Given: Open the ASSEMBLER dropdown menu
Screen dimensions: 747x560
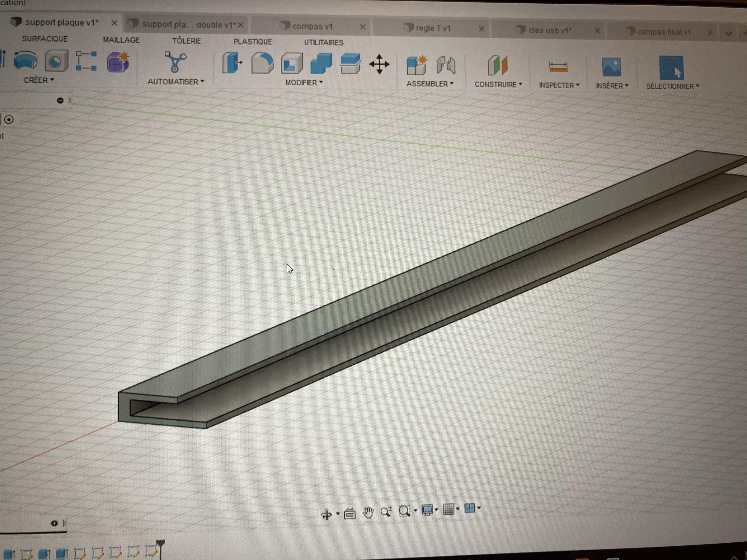Looking at the screenshot, I should pyautogui.click(x=430, y=84).
